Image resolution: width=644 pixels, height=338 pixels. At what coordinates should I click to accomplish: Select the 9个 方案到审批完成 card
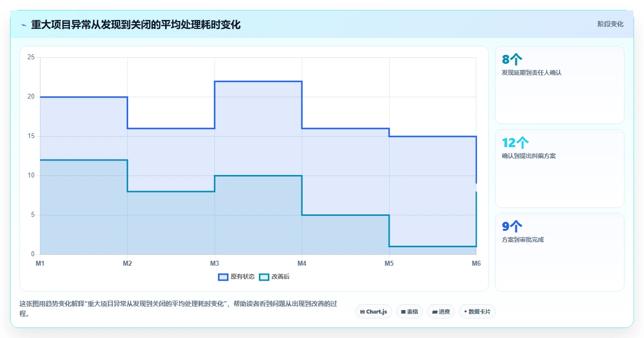(x=559, y=252)
